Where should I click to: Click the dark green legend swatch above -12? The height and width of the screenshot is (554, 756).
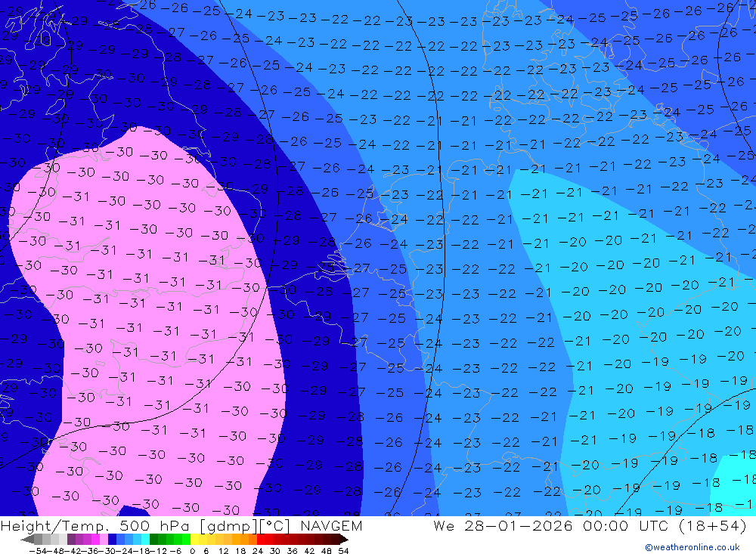(153, 540)
